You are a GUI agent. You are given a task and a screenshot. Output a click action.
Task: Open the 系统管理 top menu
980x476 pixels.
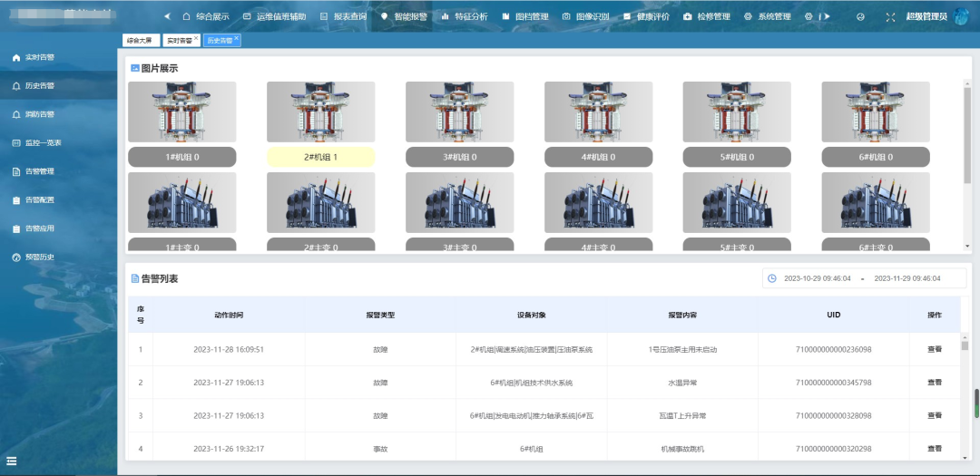pos(768,16)
